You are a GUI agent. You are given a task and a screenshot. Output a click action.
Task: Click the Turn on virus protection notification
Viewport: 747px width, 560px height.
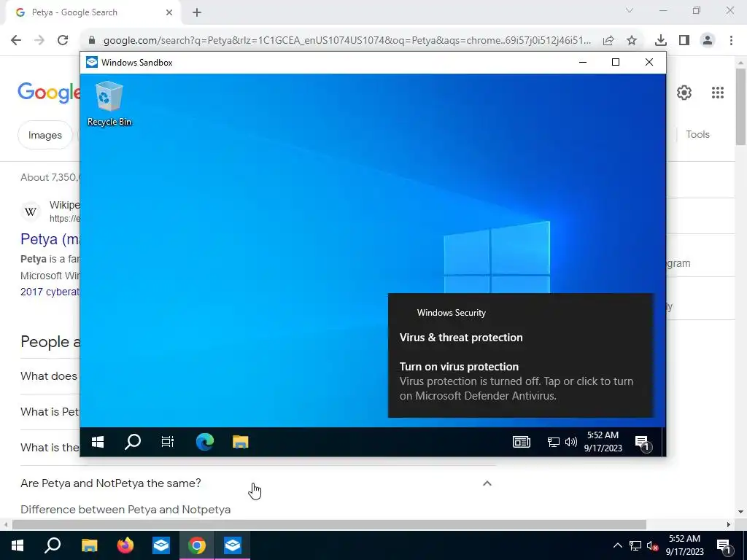[x=521, y=356]
